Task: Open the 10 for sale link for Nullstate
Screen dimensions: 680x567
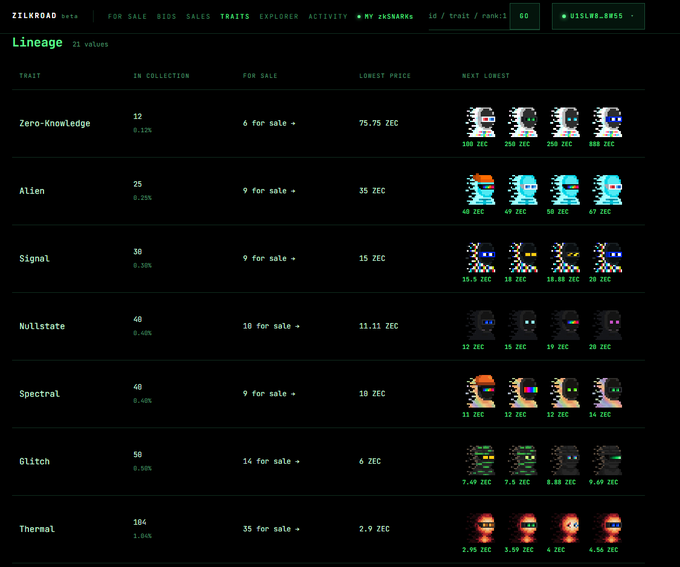Action: [271, 326]
